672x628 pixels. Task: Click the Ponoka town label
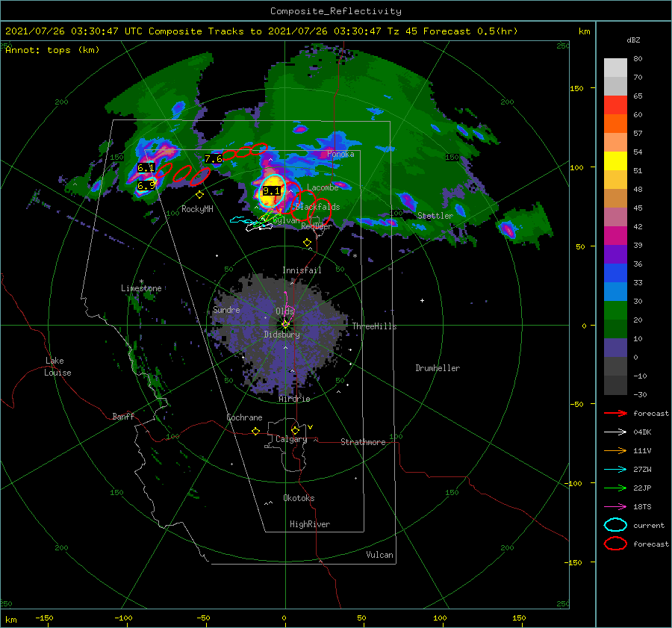(340, 154)
